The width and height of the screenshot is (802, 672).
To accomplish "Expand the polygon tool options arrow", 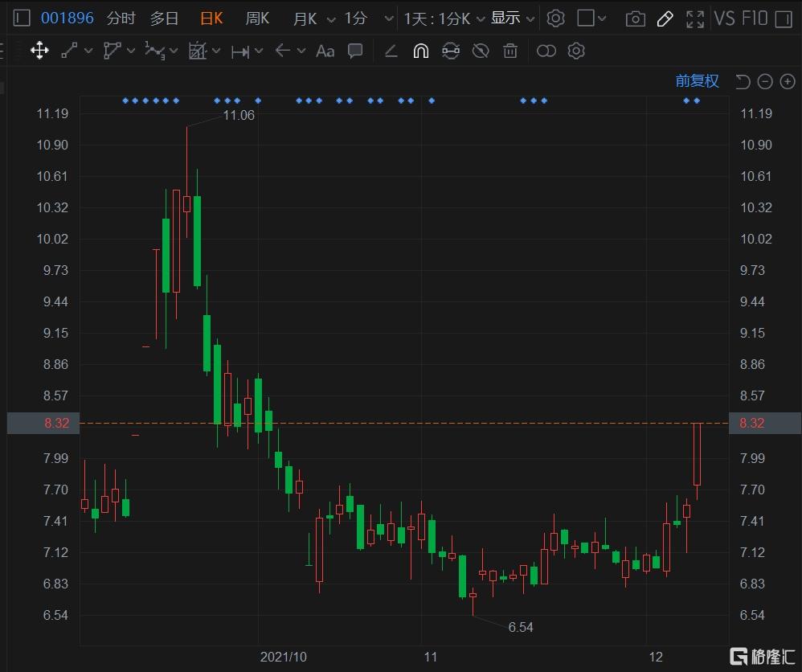I will point(131,51).
